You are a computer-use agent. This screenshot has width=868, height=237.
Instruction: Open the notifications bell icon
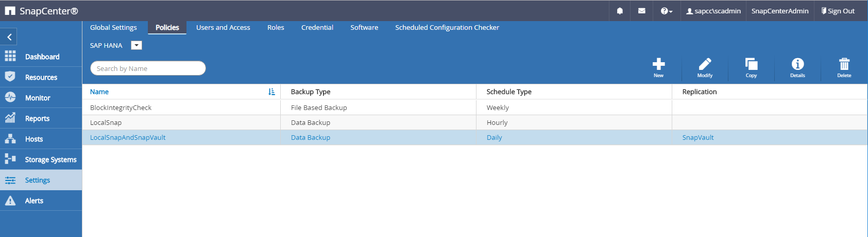(x=620, y=11)
